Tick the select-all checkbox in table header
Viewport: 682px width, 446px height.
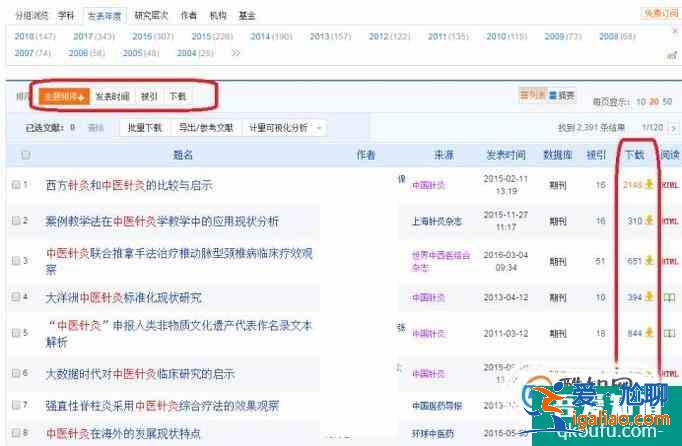(x=26, y=154)
